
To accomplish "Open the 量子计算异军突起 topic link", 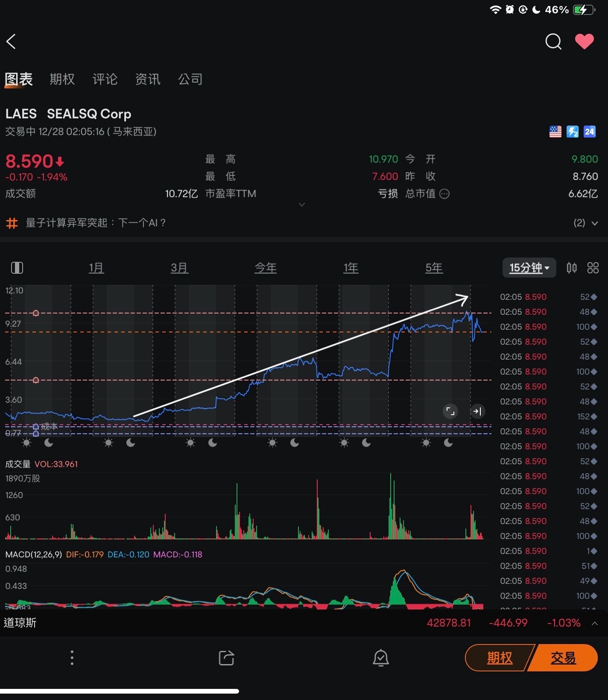I will click(96, 223).
